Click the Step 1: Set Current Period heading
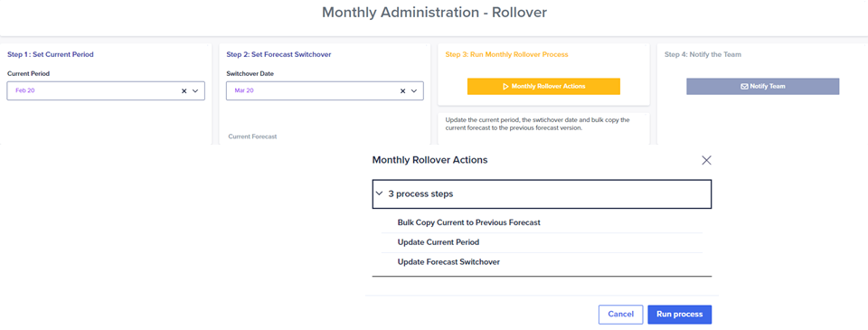Screen dimensions: 868x330 point(51,54)
